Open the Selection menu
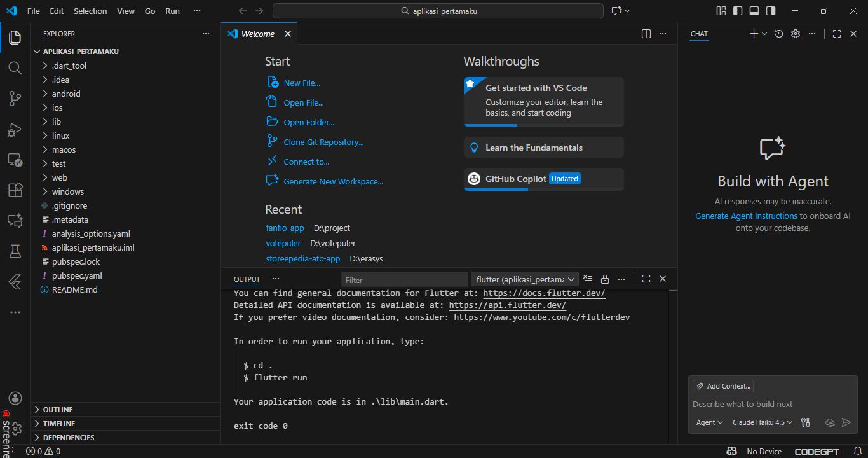This screenshot has height=458, width=868. tap(90, 11)
